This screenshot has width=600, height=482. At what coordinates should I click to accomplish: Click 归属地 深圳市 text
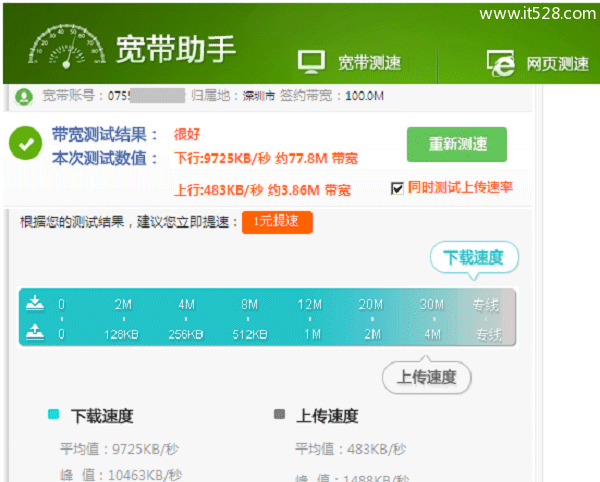tap(233, 96)
